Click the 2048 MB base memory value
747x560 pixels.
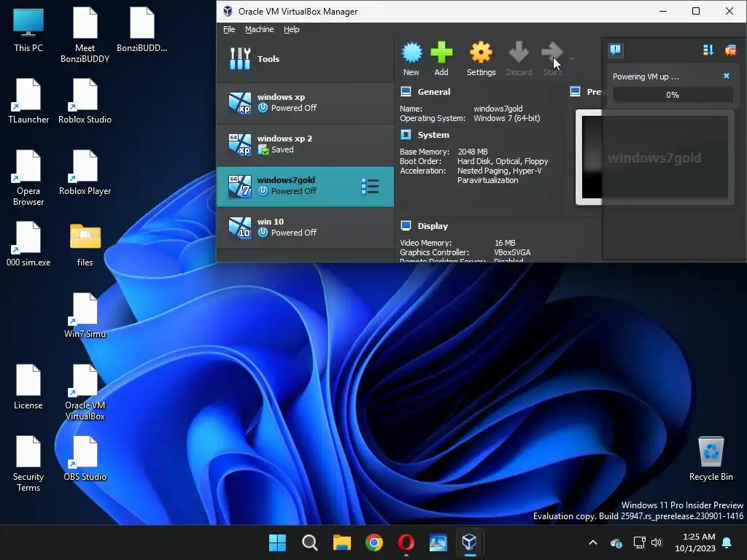click(472, 152)
